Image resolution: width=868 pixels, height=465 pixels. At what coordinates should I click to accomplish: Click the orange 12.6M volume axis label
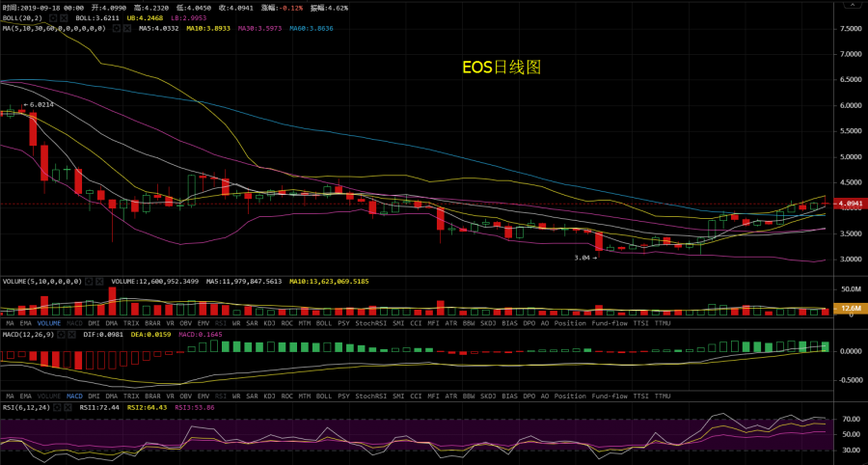(x=851, y=308)
